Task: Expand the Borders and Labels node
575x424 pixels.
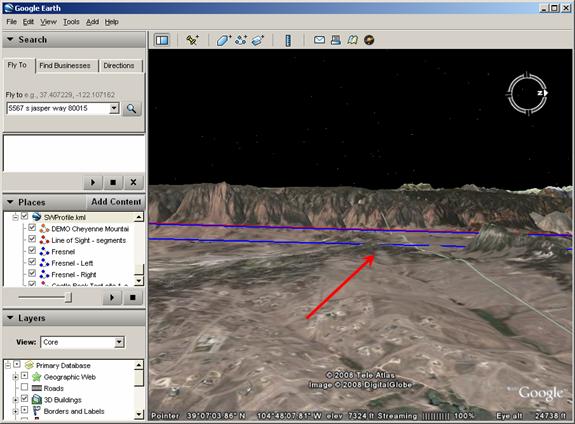Action: point(15,411)
